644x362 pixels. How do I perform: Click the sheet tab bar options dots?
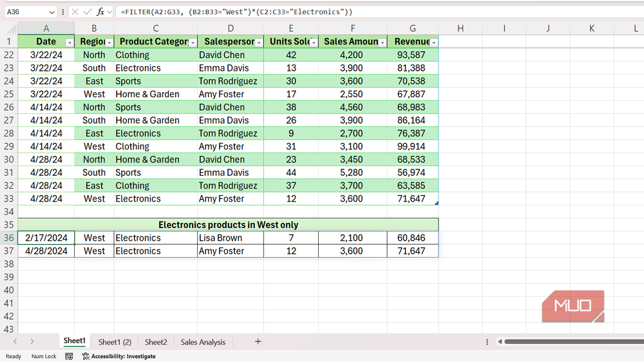tap(487, 342)
